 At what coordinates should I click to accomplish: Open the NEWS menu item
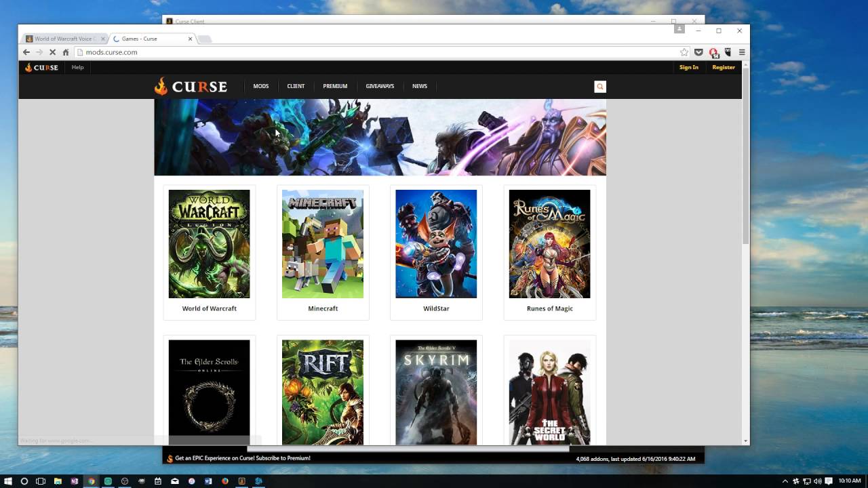(420, 86)
